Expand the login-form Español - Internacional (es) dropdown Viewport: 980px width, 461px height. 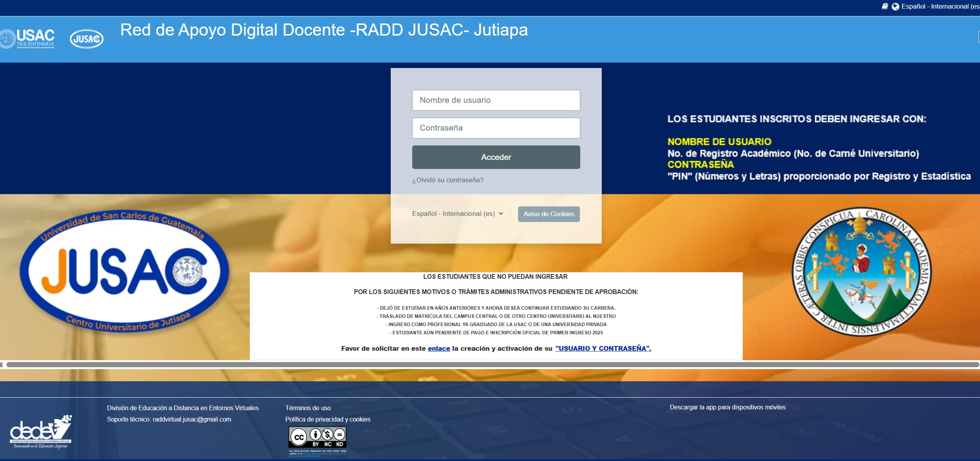coord(454,213)
